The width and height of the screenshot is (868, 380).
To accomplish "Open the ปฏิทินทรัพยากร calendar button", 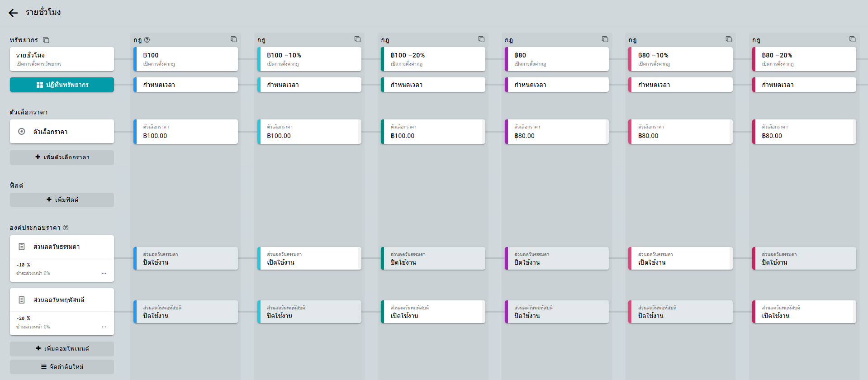I will 62,85.
